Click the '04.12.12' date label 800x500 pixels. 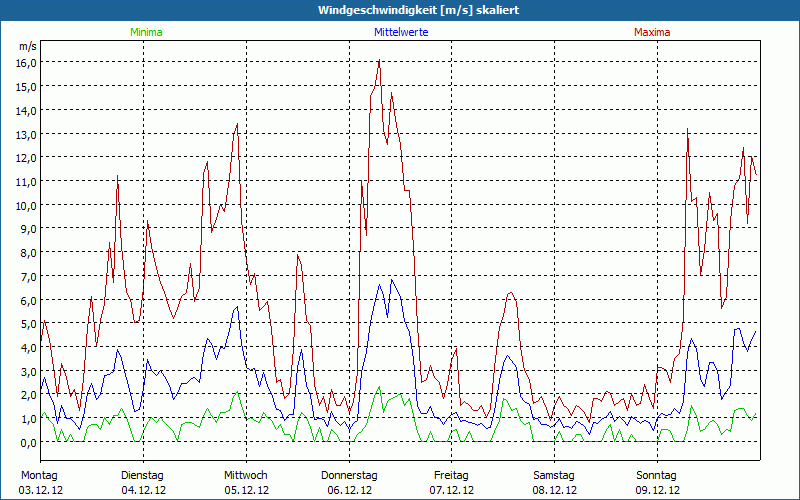tap(143, 490)
